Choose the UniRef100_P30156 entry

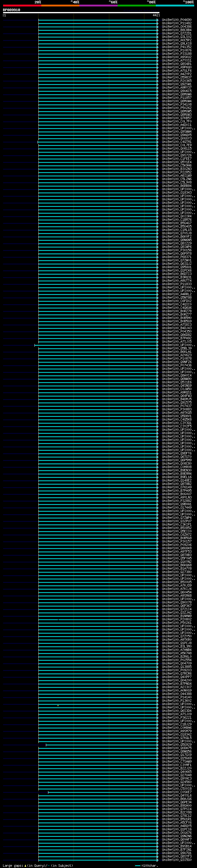(176, 250)
